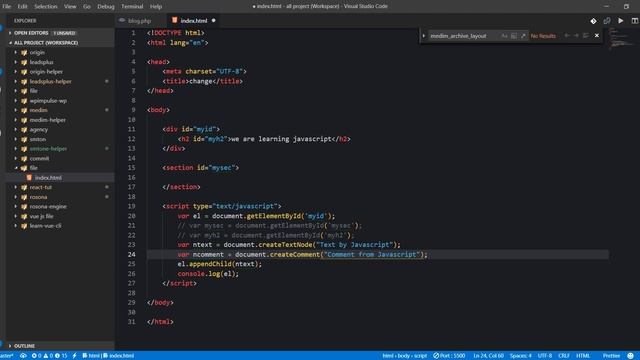Screen dimensions: 640x360
Task: Open the Debug menu
Action: tap(106, 7)
